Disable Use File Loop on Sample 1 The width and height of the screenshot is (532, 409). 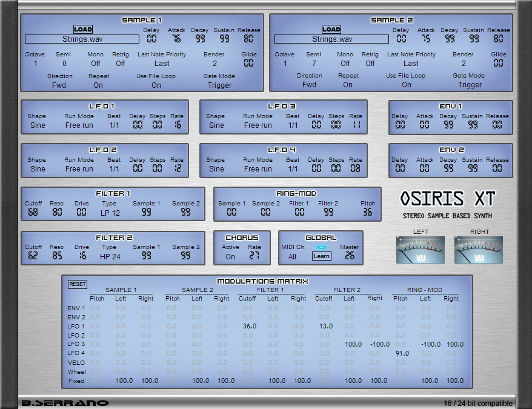(x=156, y=85)
